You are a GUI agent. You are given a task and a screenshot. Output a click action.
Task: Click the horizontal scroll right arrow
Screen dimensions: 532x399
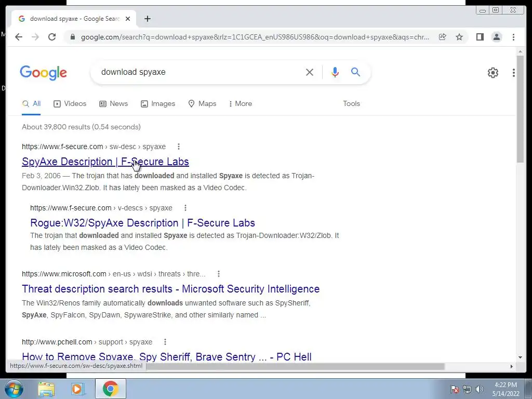tap(512, 366)
